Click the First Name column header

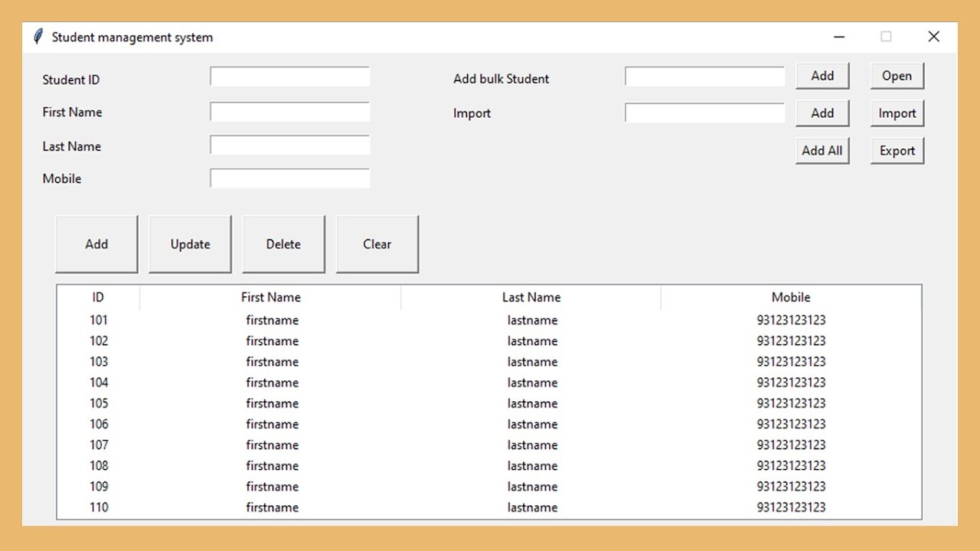coord(270,297)
